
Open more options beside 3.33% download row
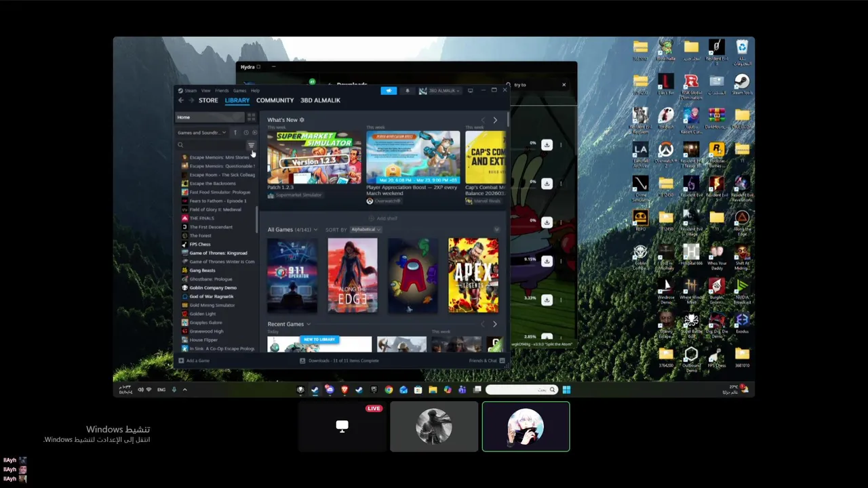561,300
